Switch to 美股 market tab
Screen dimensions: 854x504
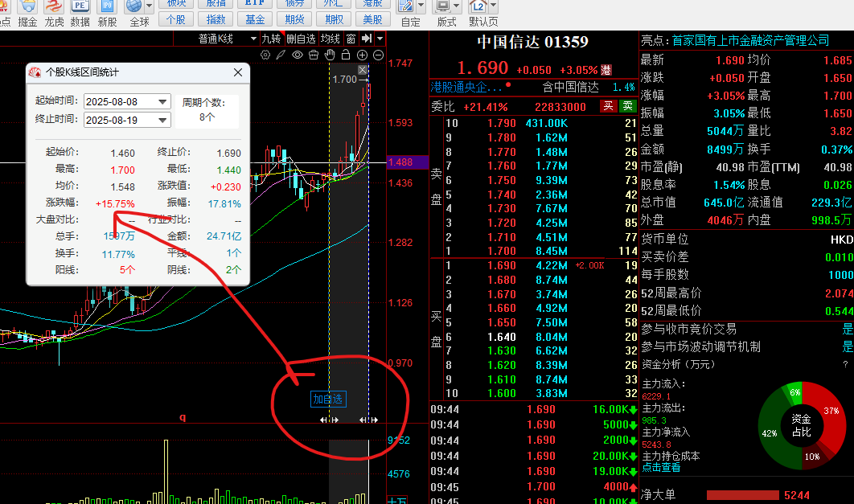click(x=372, y=19)
